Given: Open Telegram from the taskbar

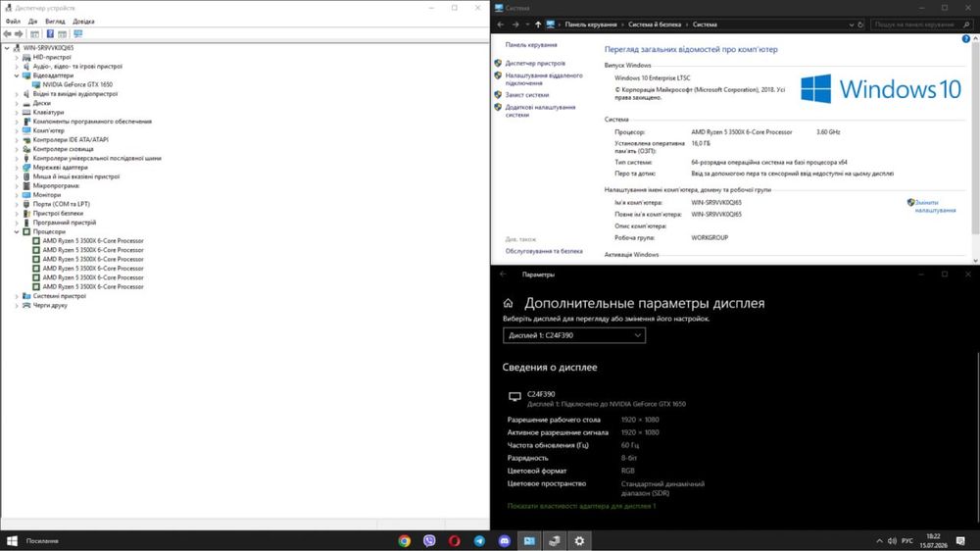Looking at the screenshot, I should coord(479,541).
